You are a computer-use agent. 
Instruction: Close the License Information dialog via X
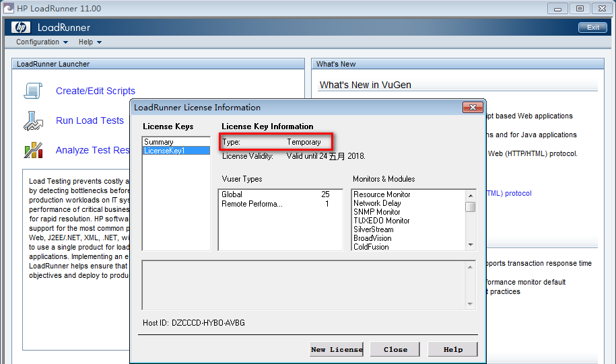click(x=473, y=108)
